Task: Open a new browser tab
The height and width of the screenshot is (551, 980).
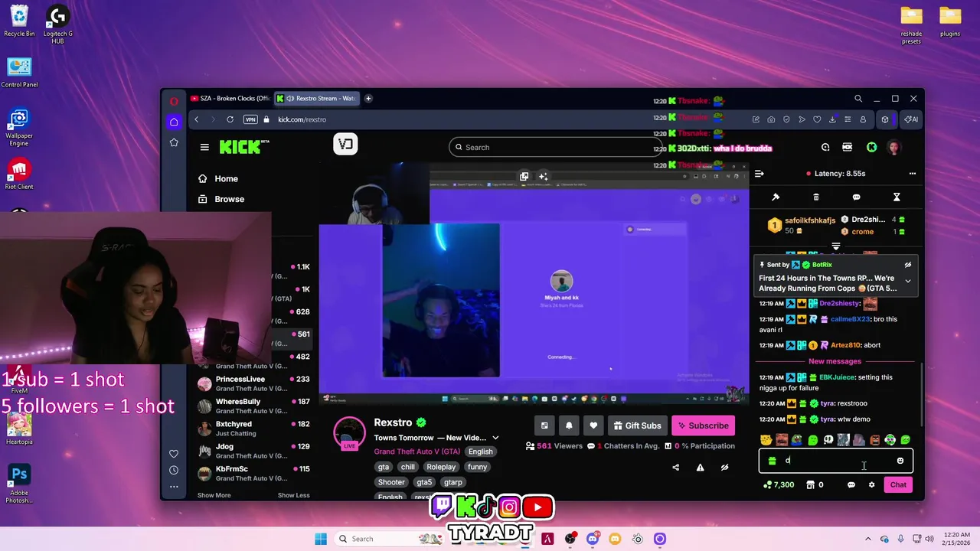Action: click(x=368, y=98)
